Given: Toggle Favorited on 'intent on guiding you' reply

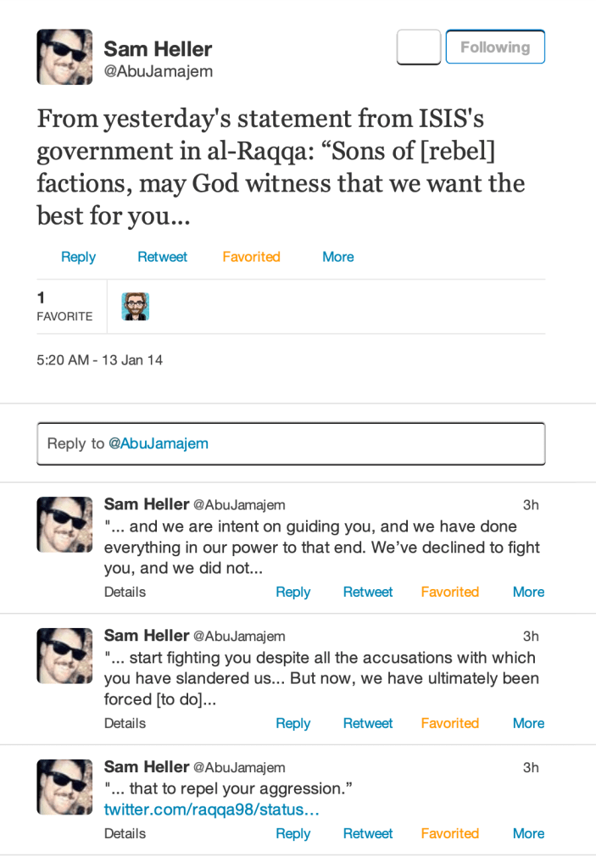Looking at the screenshot, I should (x=449, y=592).
